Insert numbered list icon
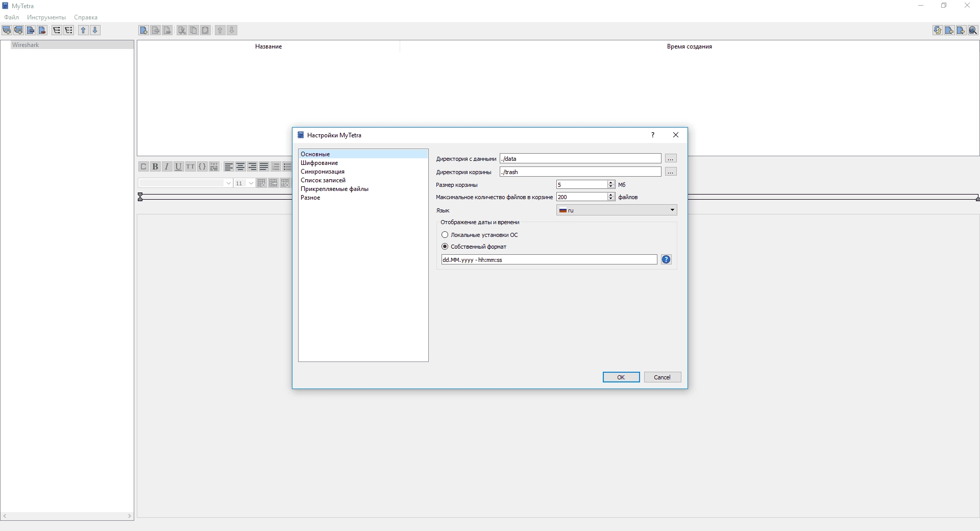Viewport: 980px width, 531px height. (276, 166)
